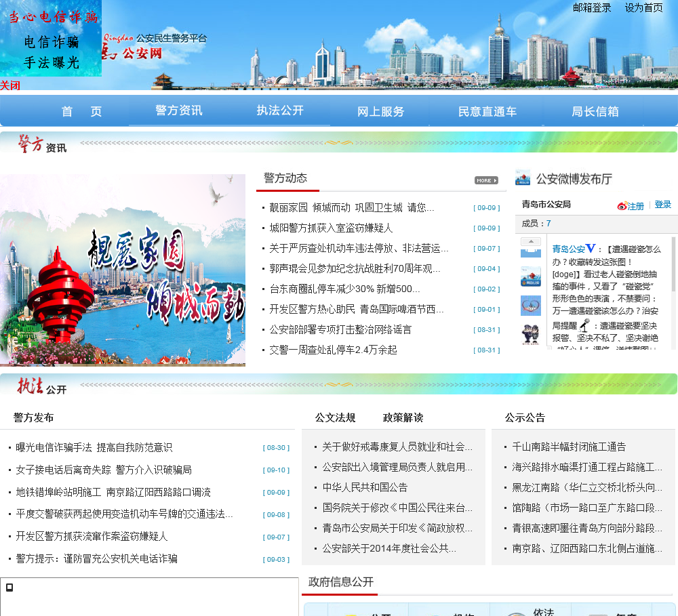Select the 警方动态 tab heading
Viewport: 678px width, 616px height.
[285, 178]
